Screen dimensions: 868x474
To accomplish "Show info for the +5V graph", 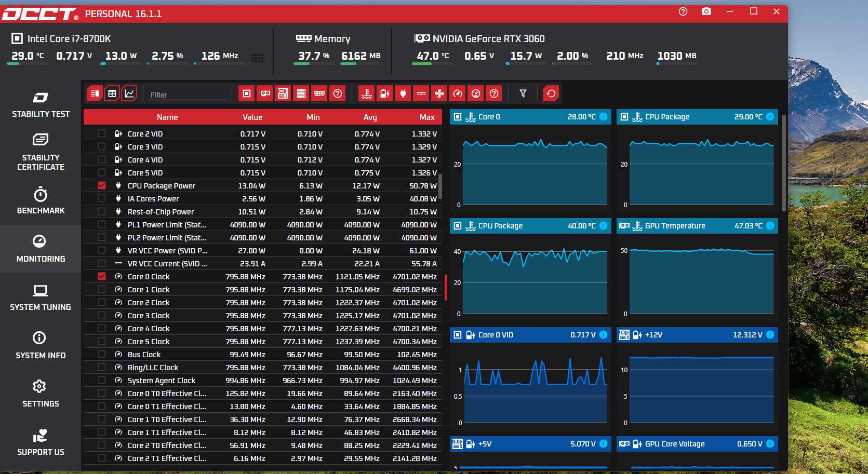I will click(x=604, y=444).
